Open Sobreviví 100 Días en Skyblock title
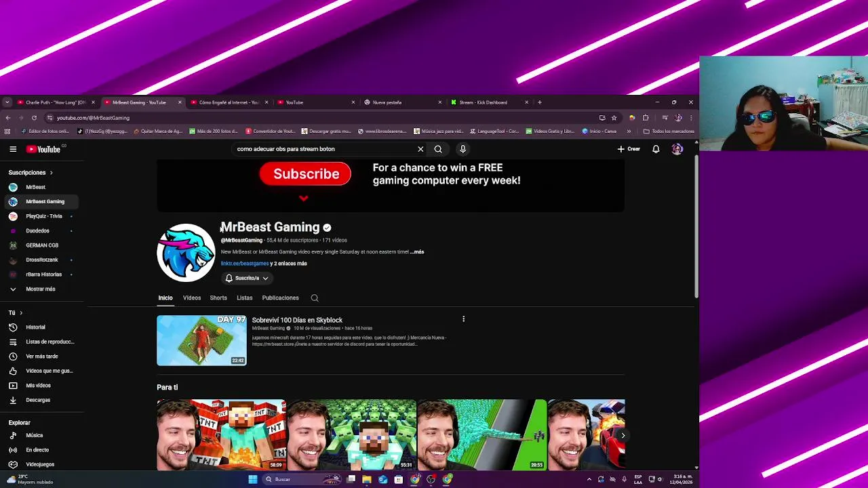Screen dimensions: 868x488 coord(297,320)
